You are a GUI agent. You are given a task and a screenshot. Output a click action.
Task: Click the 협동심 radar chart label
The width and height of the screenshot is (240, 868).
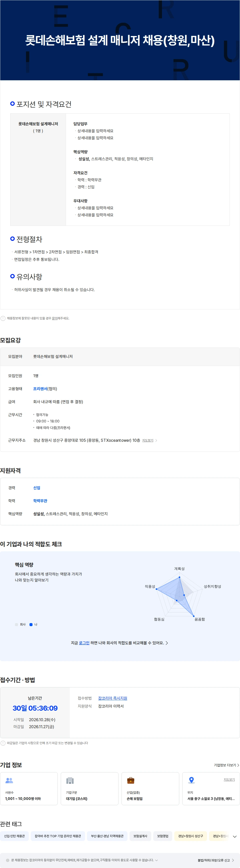[x=159, y=619]
